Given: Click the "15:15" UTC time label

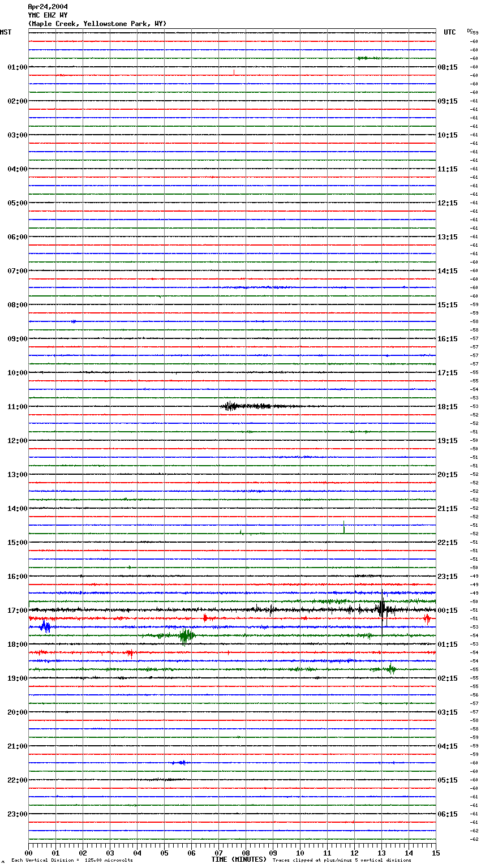Looking at the screenshot, I should 448,304.
